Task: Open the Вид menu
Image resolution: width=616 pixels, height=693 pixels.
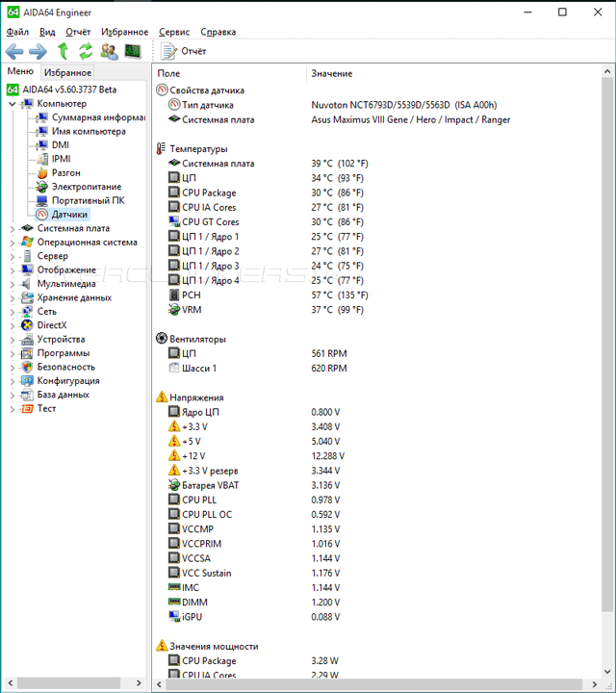Action: 47,32
